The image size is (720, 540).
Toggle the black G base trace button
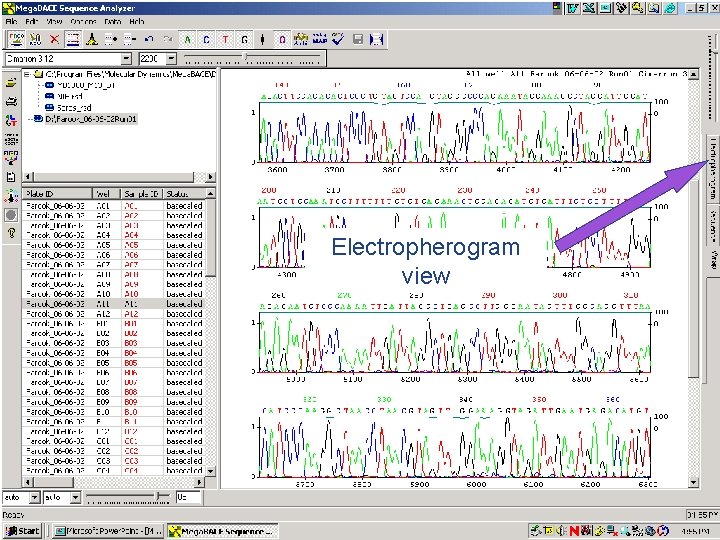pos(244,39)
